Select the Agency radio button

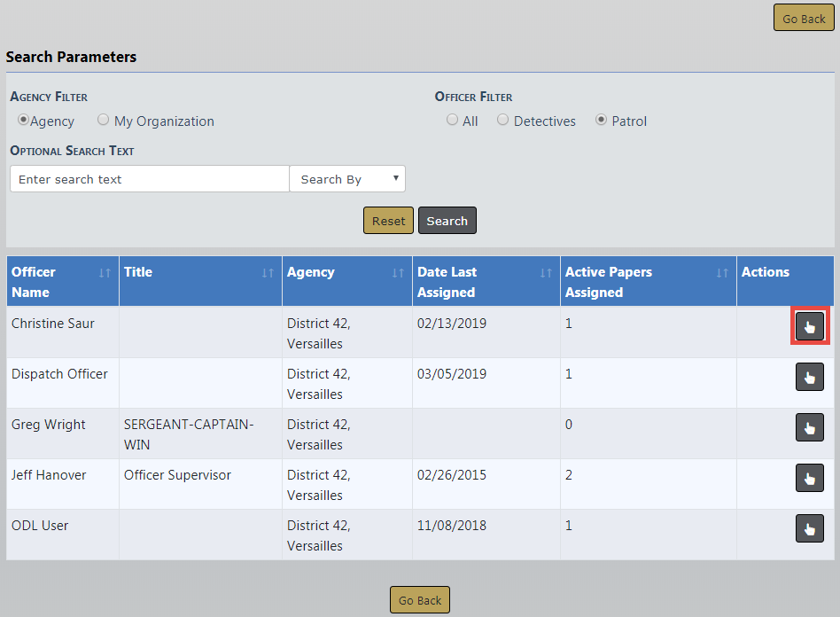pyautogui.click(x=24, y=120)
